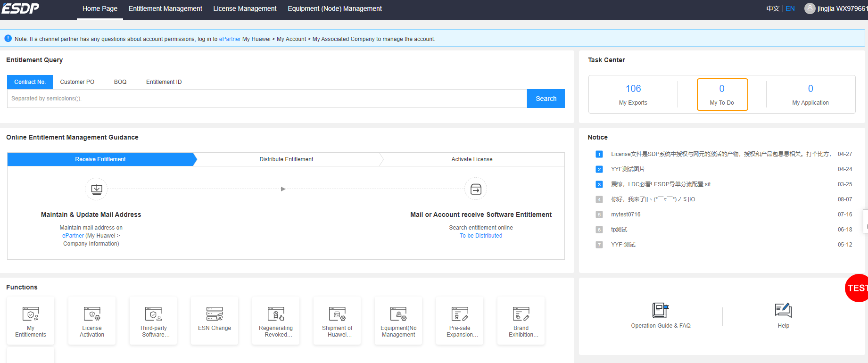Open the License Management menu
This screenshot has height=363, width=868.
[245, 8]
